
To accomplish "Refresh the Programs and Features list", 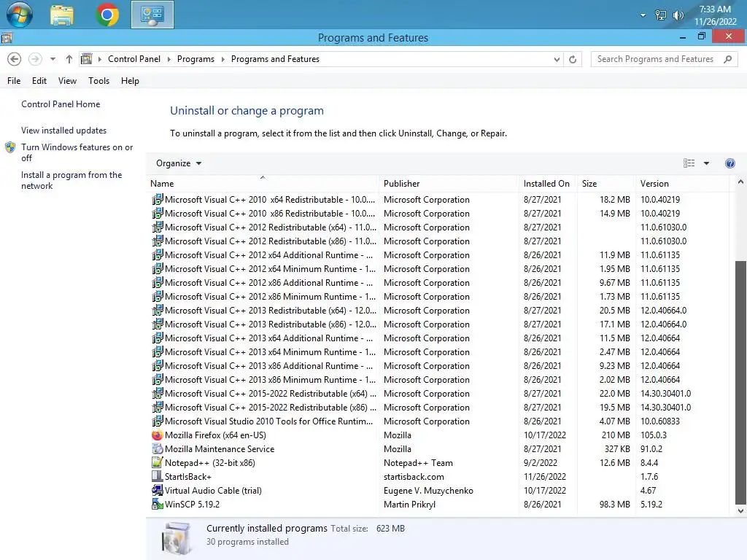I will click(x=573, y=60).
